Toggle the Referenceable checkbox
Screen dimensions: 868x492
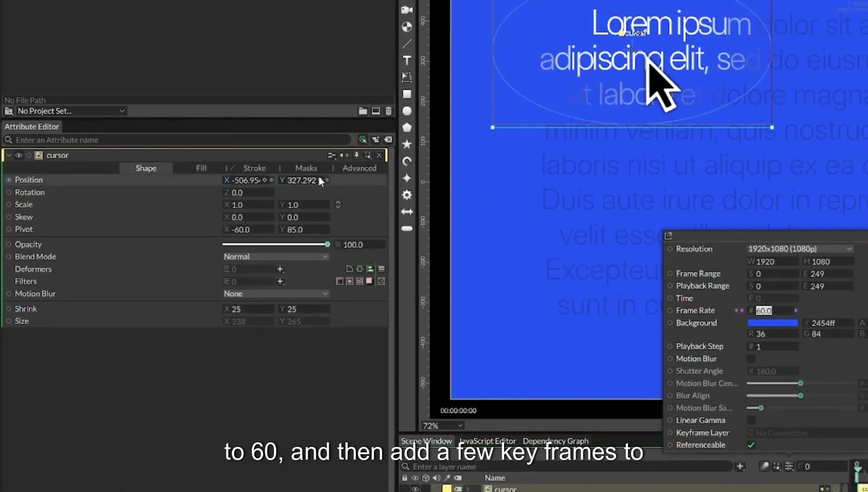(751, 445)
